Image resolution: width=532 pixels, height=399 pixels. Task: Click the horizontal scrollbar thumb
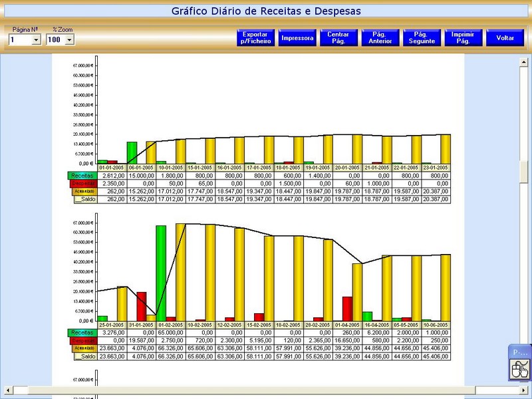tap(20, 390)
